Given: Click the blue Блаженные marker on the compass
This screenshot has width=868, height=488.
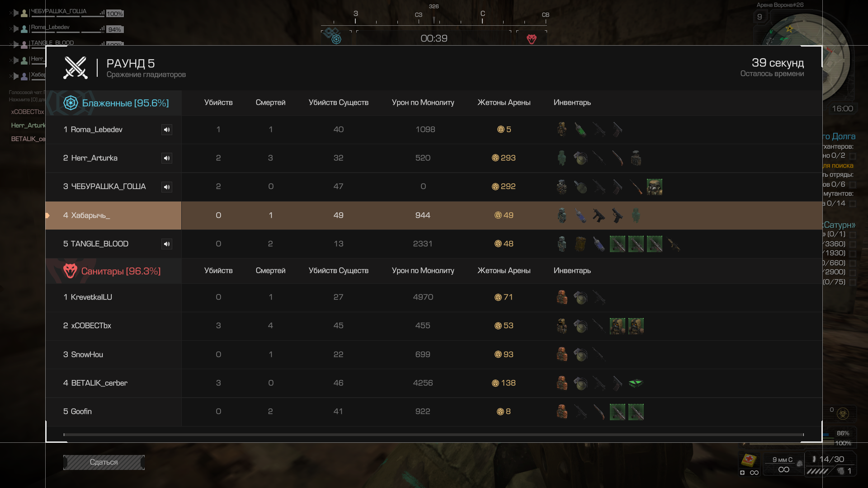Looking at the screenshot, I should pyautogui.click(x=336, y=39).
